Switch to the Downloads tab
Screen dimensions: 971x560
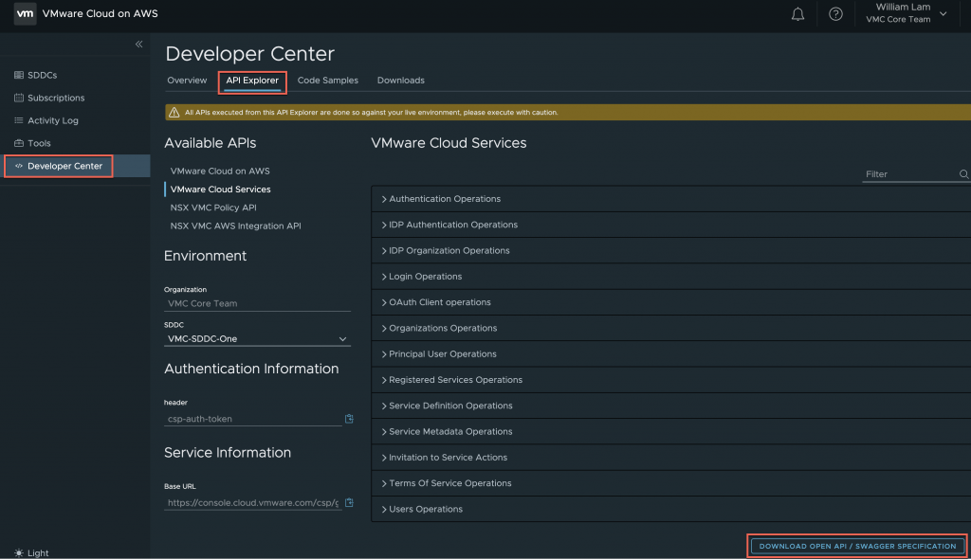point(401,81)
